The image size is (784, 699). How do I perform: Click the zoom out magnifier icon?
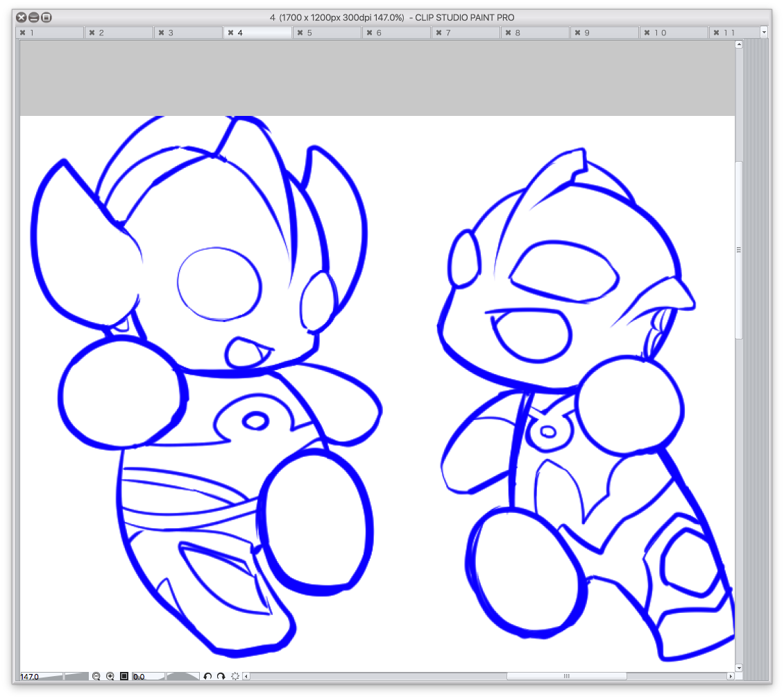96,676
